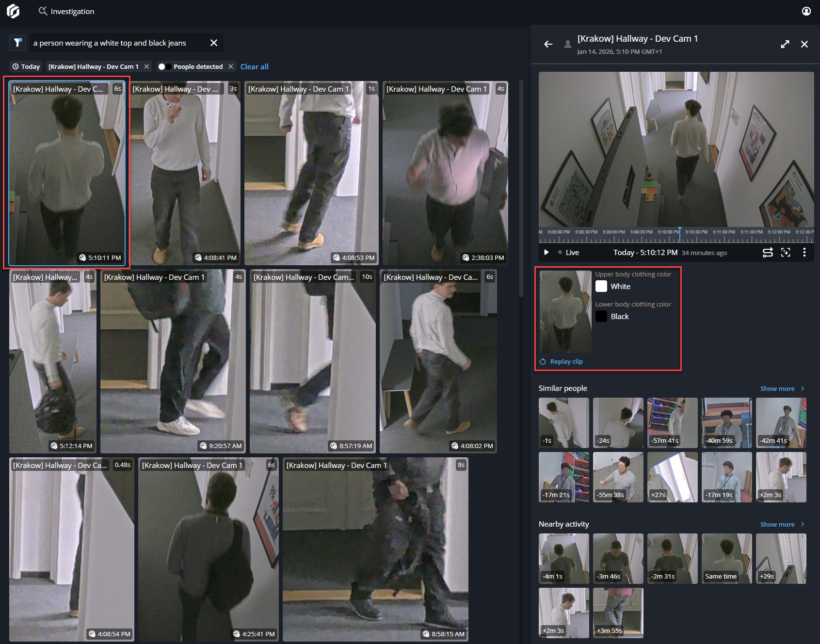Open the user account icon at top right

click(805, 11)
